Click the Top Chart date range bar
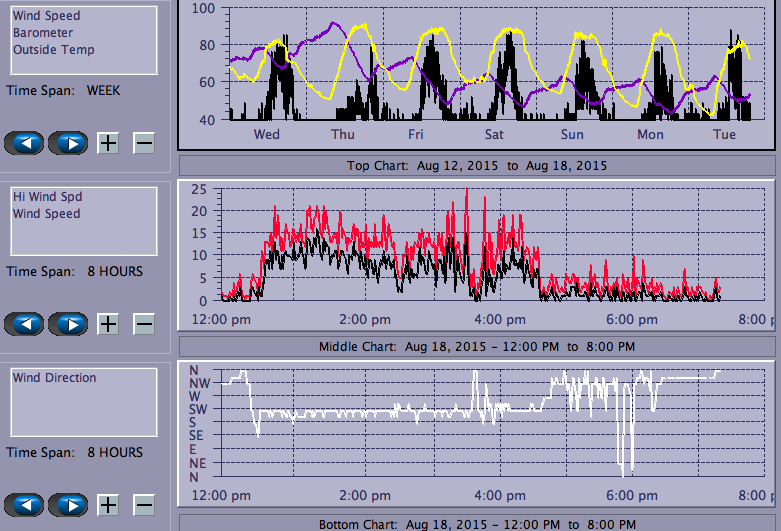The width and height of the screenshot is (781, 531). pyautogui.click(x=476, y=165)
